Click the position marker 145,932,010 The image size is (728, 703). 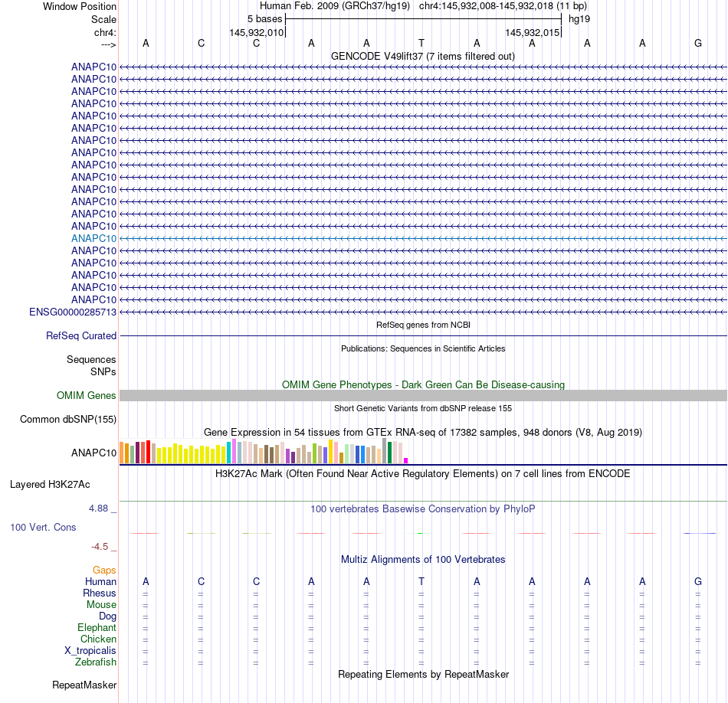(x=256, y=32)
